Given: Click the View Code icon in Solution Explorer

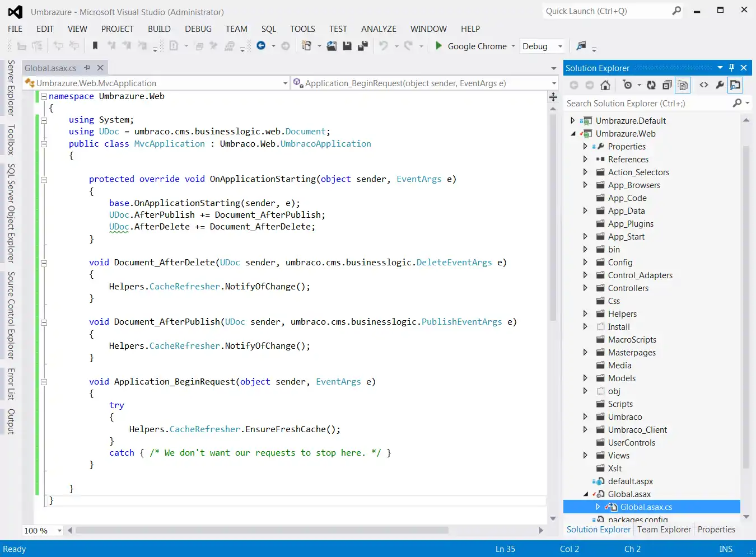Looking at the screenshot, I should coord(704,85).
